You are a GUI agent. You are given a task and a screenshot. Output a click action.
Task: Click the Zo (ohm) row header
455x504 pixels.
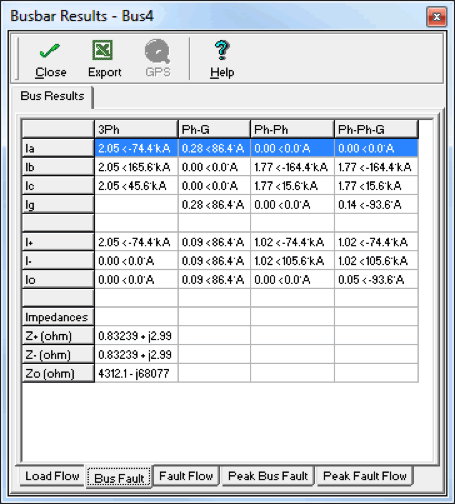pos(58,373)
